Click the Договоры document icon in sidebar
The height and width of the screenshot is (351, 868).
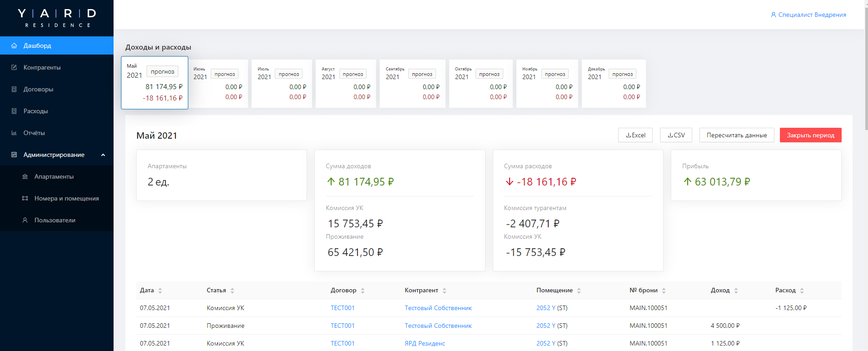(x=14, y=89)
